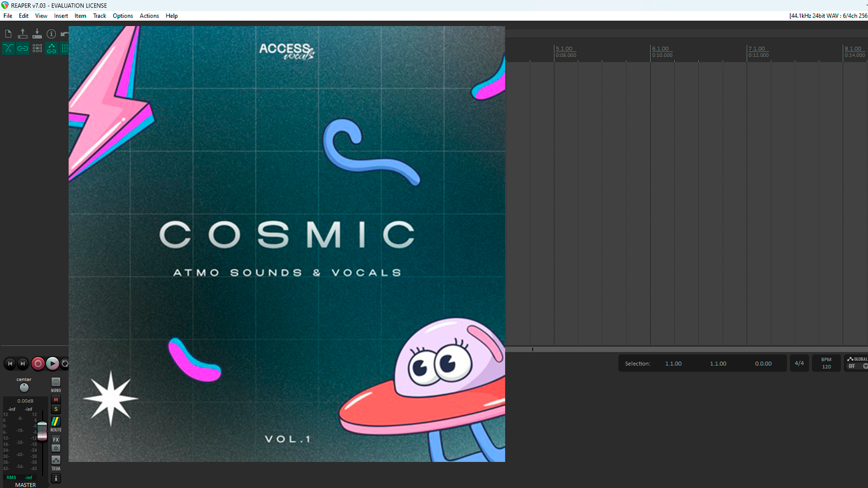This screenshot has width=868, height=488.
Task: Start recording with the red record button
Action: pos(38,363)
